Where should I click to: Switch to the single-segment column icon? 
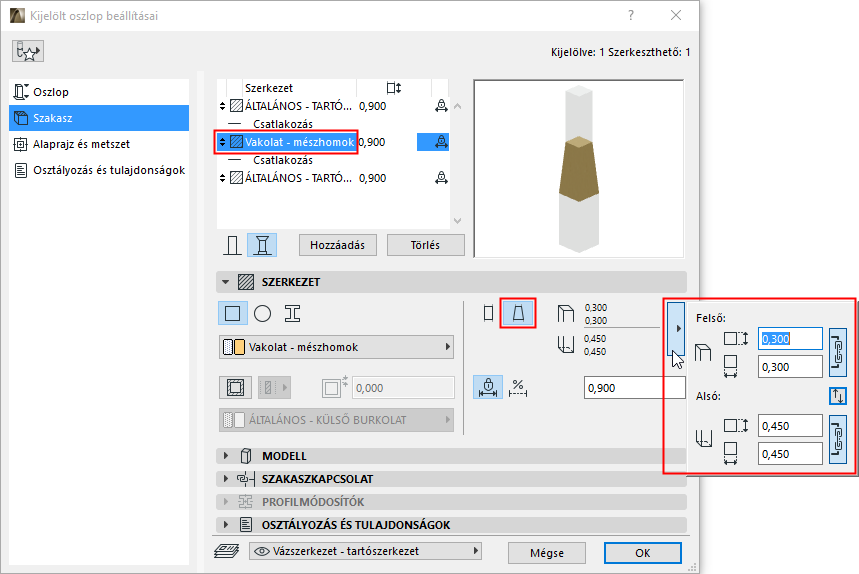point(233,244)
